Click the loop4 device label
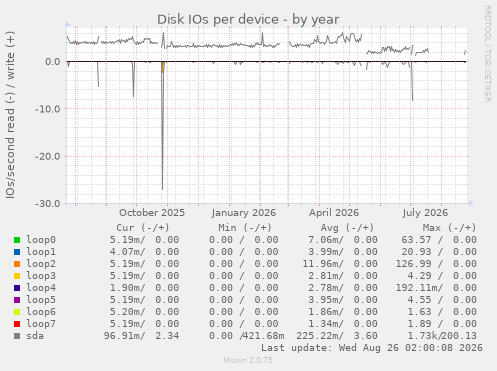This screenshot has width=497, height=371. coord(41,288)
